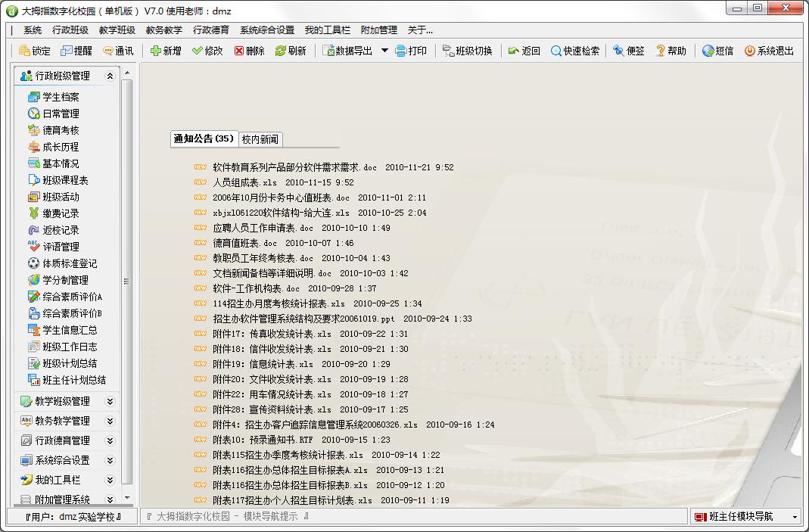The image size is (809, 532).
Task: Click the 打印 print icon
Action: (x=401, y=51)
